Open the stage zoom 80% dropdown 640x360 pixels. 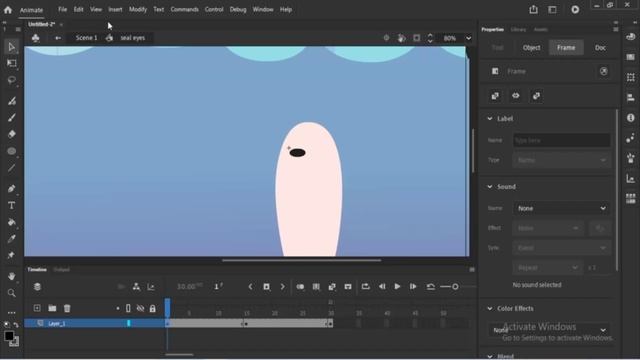click(x=469, y=38)
